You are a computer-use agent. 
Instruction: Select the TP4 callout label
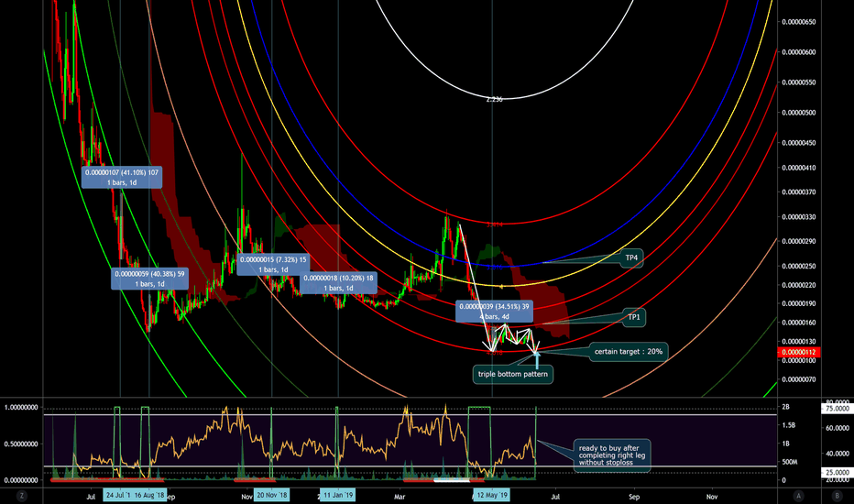pos(631,257)
